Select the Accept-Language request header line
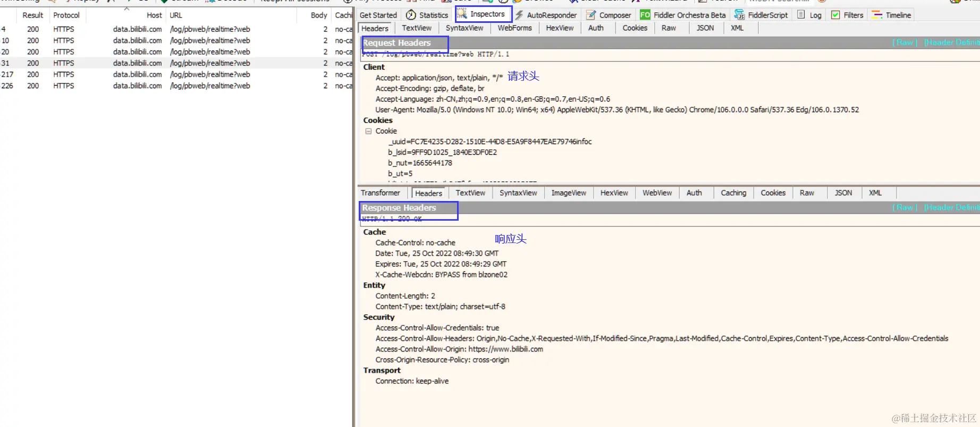 click(493, 99)
